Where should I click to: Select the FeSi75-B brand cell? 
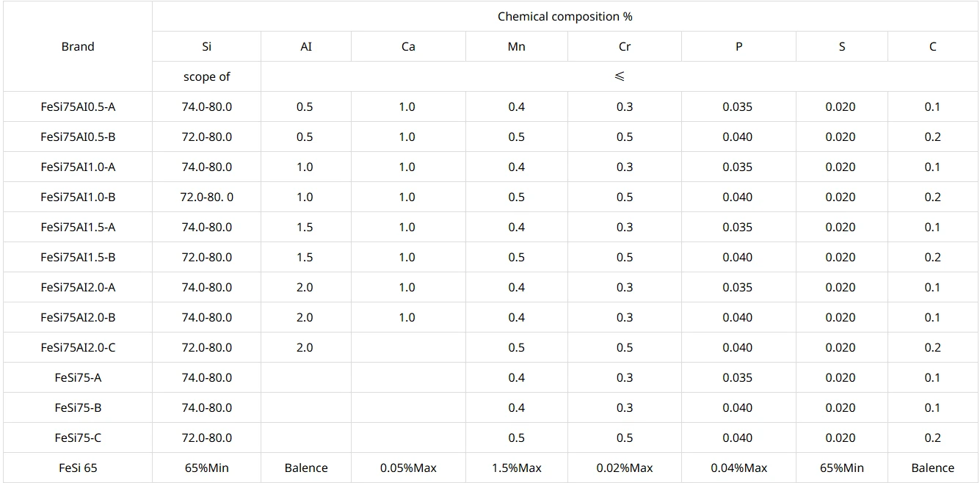click(78, 407)
